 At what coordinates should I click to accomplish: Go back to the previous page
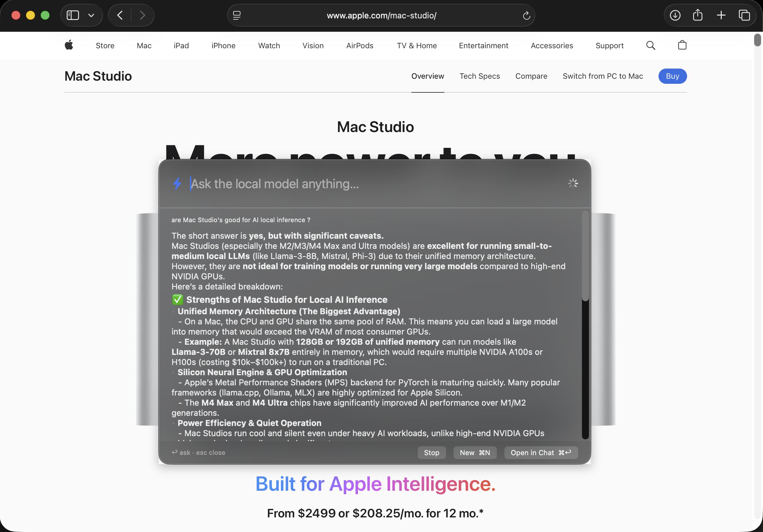(120, 15)
